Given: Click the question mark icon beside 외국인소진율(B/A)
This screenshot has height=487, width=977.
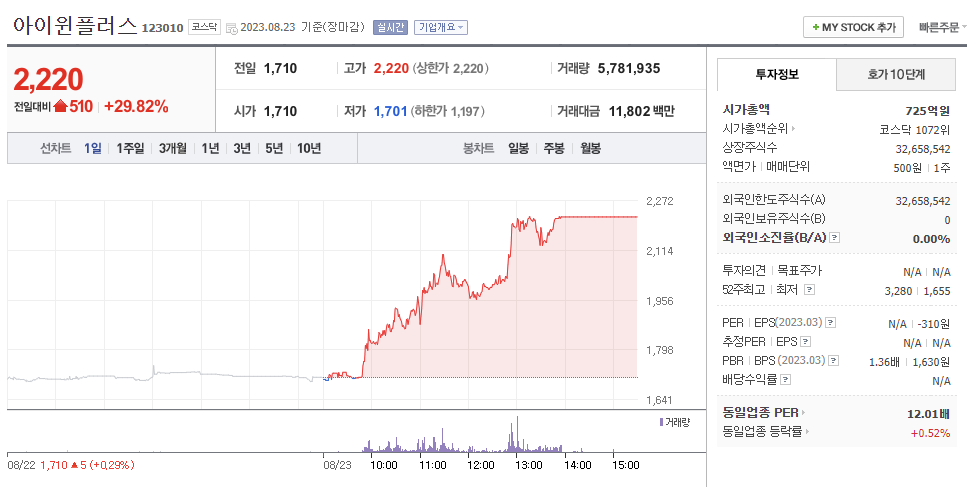Looking at the screenshot, I should [x=835, y=238].
